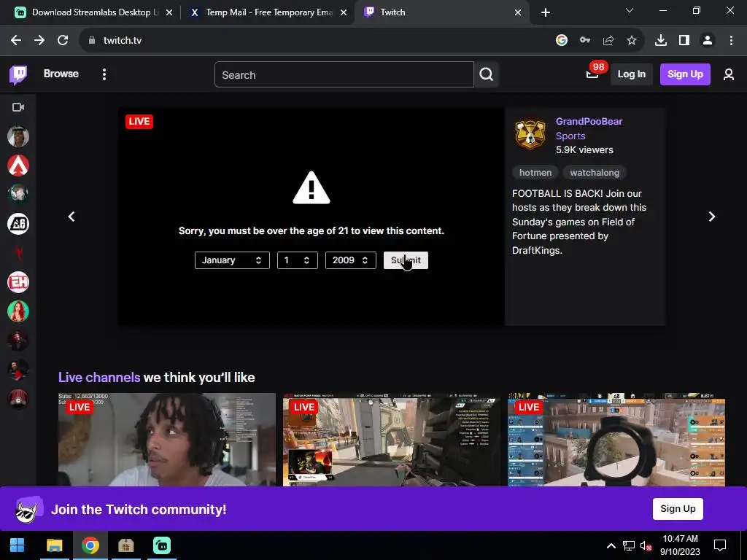Open the user profile icon menu

729,74
